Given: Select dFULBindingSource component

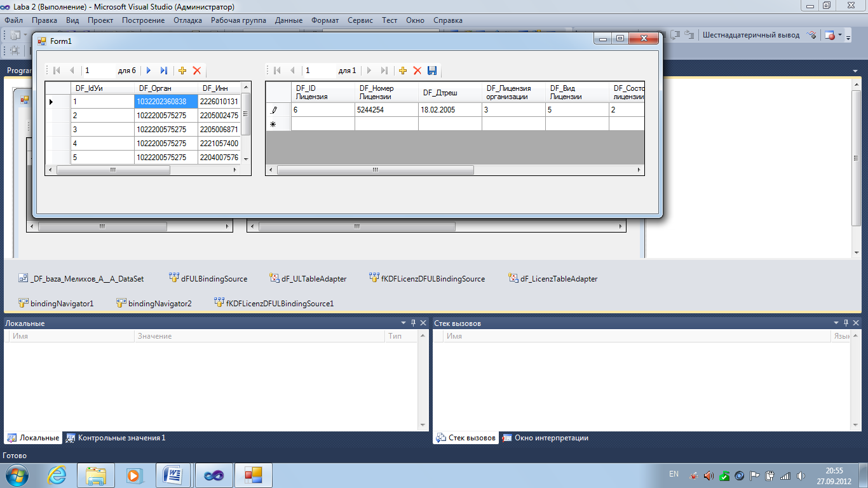Looking at the screenshot, I should (208, 278).
